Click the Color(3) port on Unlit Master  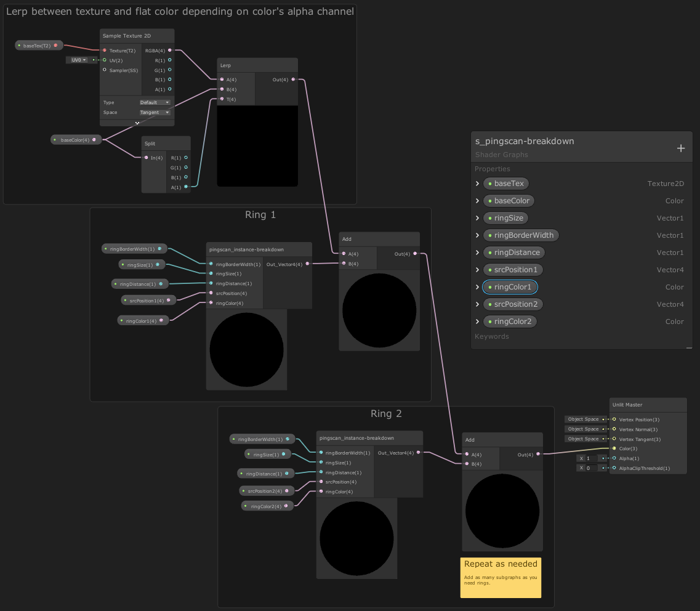coord(614,448)
